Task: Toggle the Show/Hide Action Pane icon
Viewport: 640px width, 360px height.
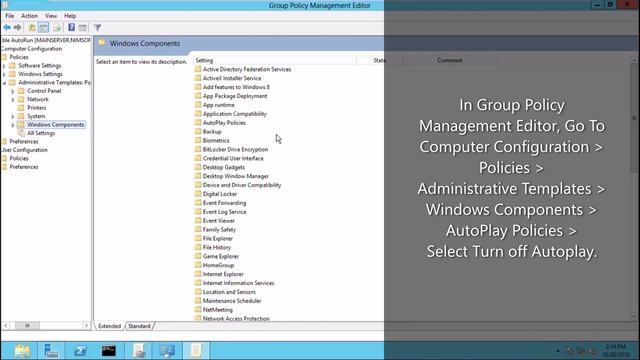Action: (83, 28)
